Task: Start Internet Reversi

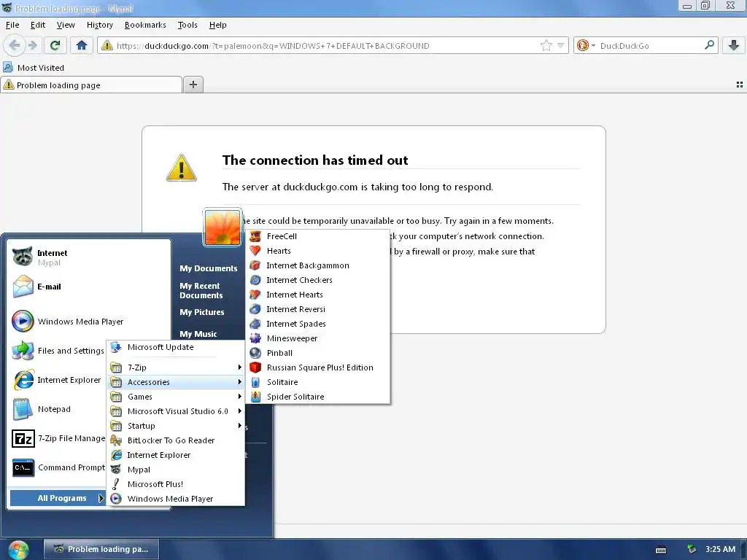Action: [x=318, y=309]
